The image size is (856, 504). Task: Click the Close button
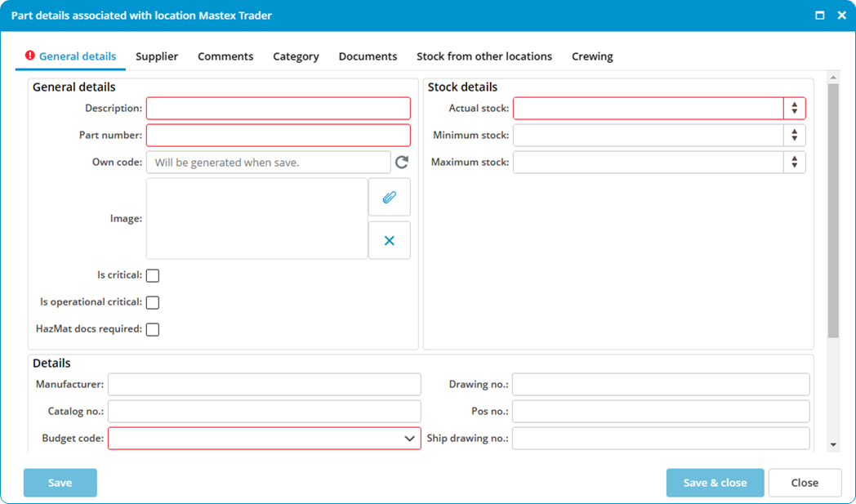coord(805,483)
